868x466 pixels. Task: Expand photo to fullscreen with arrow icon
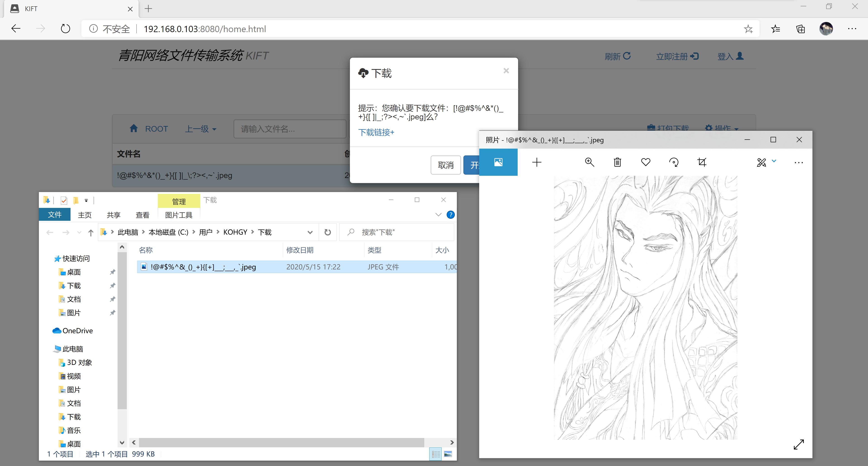(x=799, y=444)
